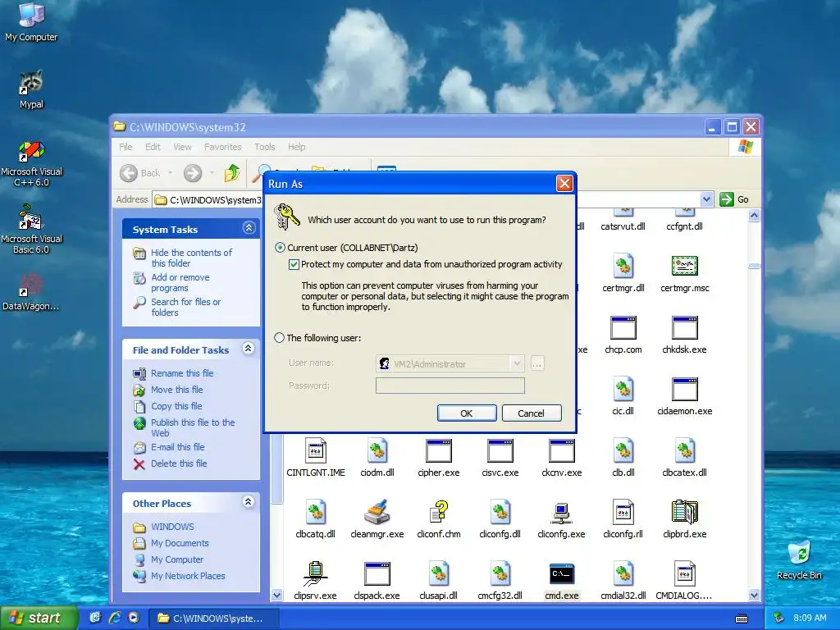Click the Start button

pyautogui.click(x=38, y=618)
